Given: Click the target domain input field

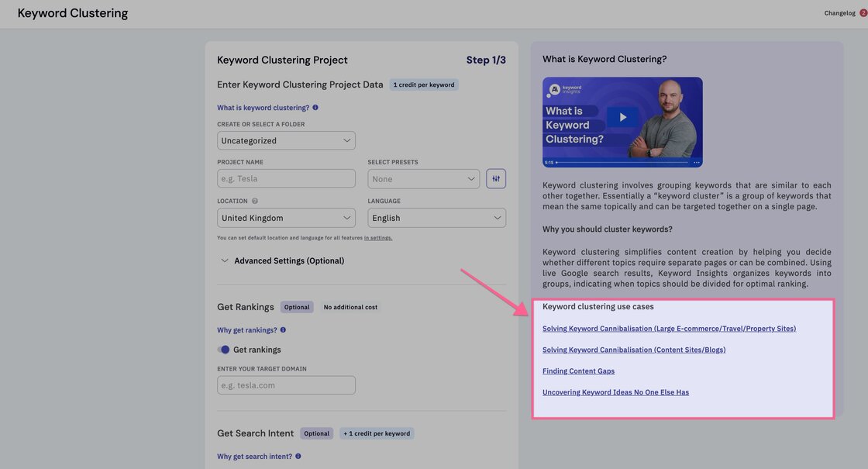Looking at the screenshot, I should coord(286,385).
